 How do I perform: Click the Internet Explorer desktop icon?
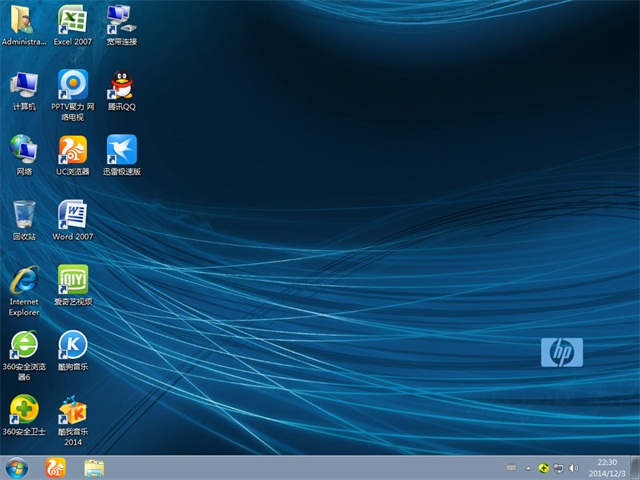pos(24,280)
